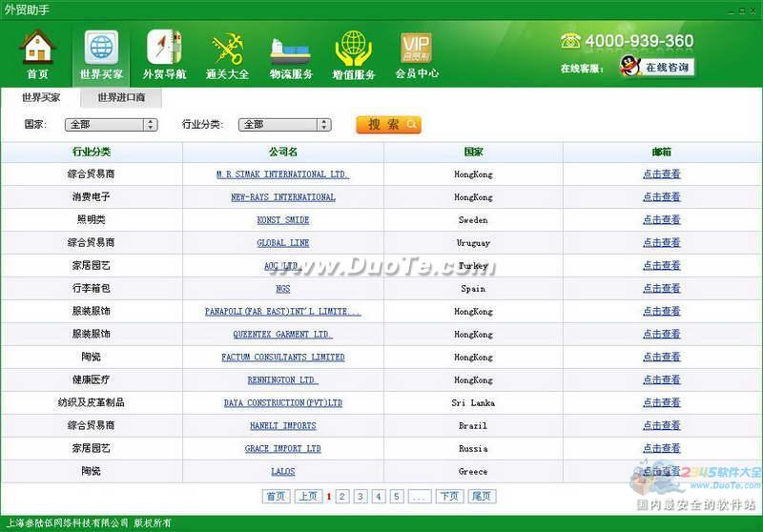Click 下页 next page button

[x=449, y=496]
